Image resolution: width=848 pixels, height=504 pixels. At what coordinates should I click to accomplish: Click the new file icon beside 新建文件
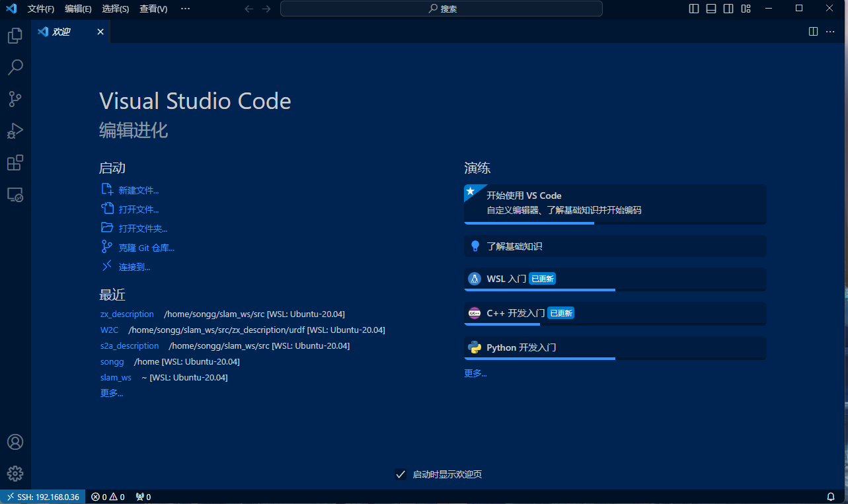tap(107, 190)
